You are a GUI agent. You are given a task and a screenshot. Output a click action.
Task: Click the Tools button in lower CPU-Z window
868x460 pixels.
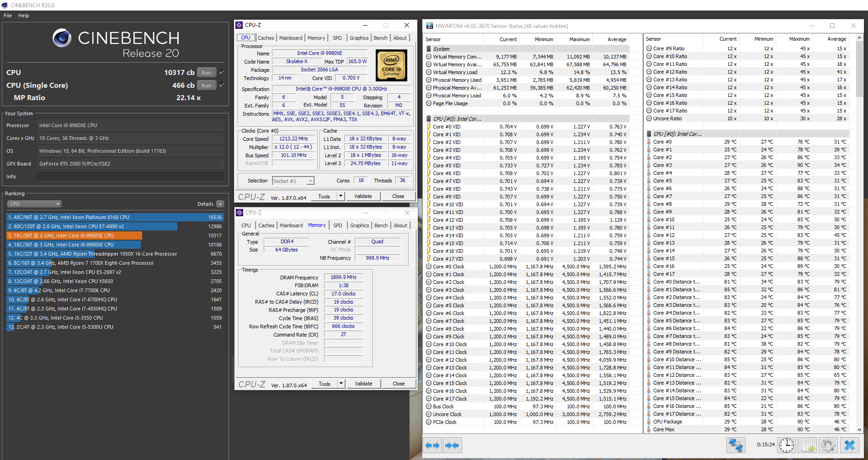tap(325, 384)
